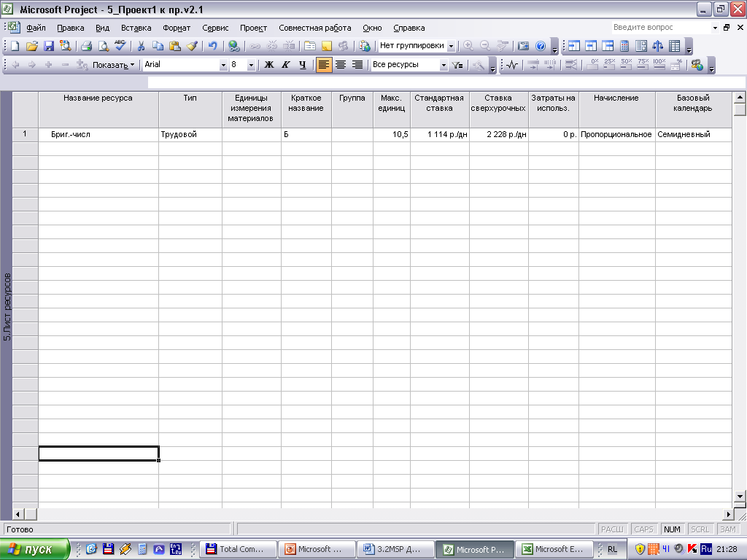Select row 1 via its row number
The width and height of the screenshot is (747, 560).
pyautogui.click(x=25, y=134)
